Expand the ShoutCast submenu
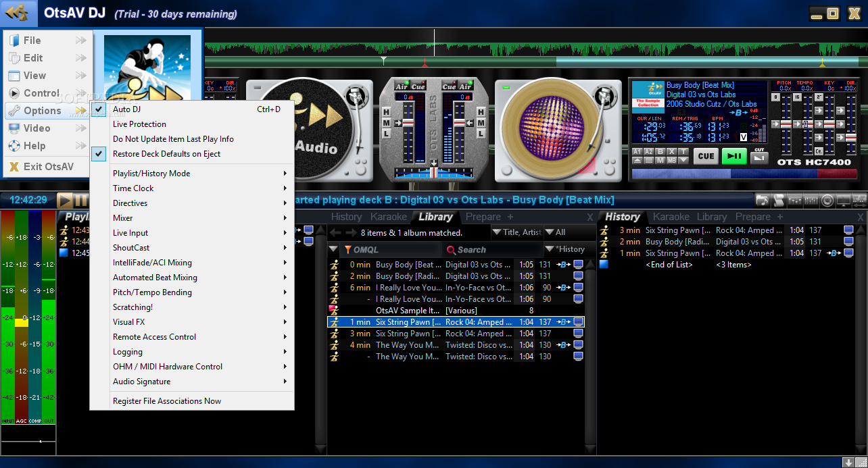The width and height of the screenshot is (868, 468). point(192,248)
